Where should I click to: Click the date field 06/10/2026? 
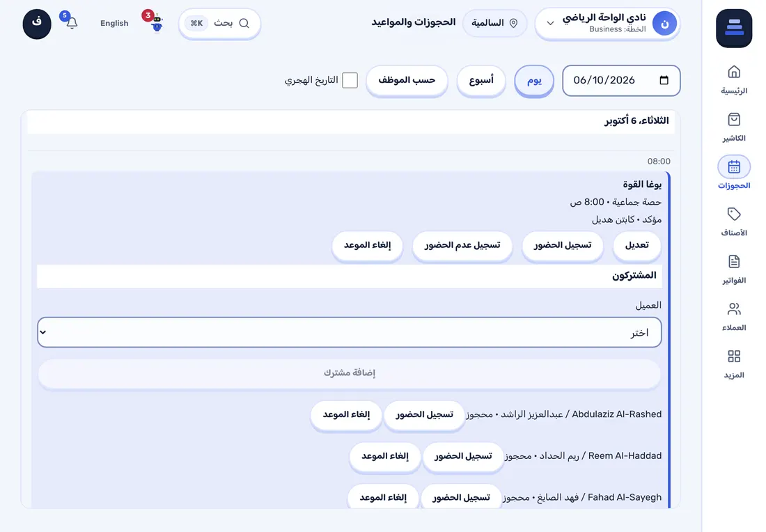621,80
